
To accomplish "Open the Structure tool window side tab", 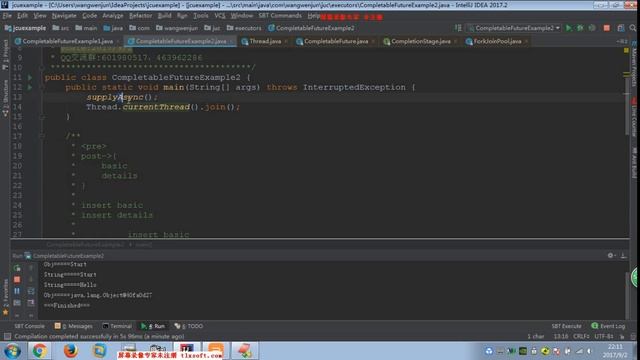I will click(x=5, y=98).
